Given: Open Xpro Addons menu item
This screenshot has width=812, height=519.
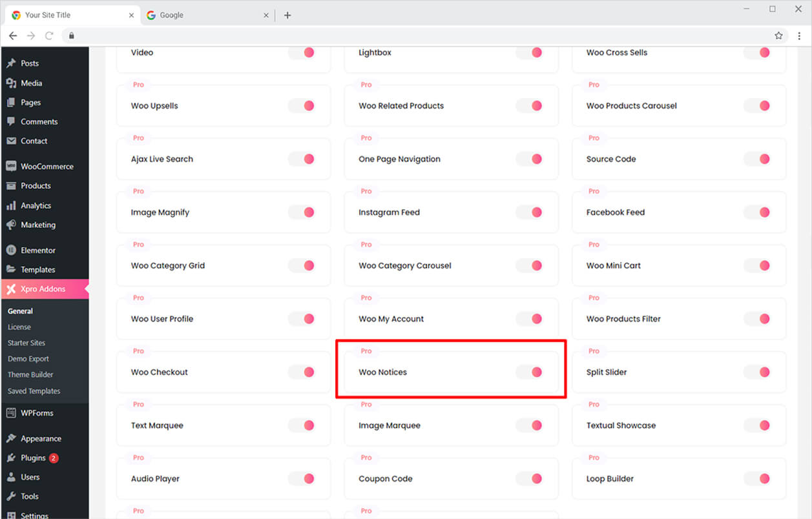Looking at the screenshot, I should [43, 289].
